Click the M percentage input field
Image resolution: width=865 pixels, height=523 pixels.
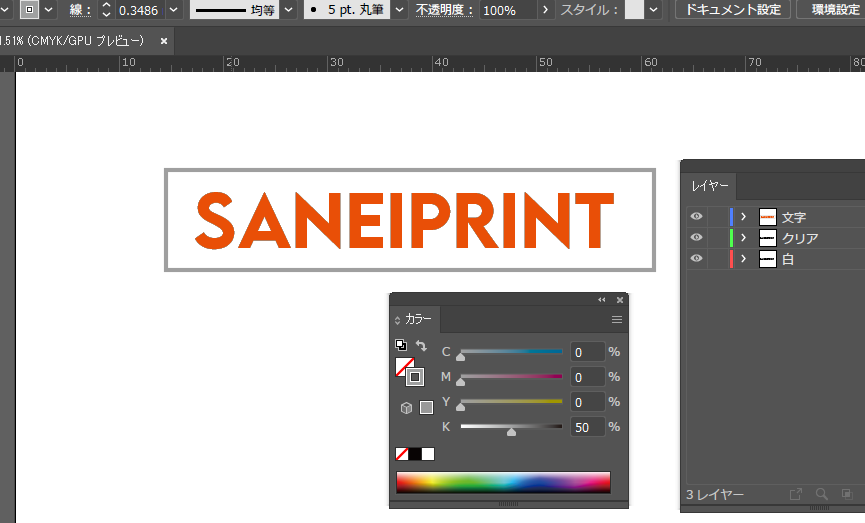pyautogui.click(x=588, y=377)
